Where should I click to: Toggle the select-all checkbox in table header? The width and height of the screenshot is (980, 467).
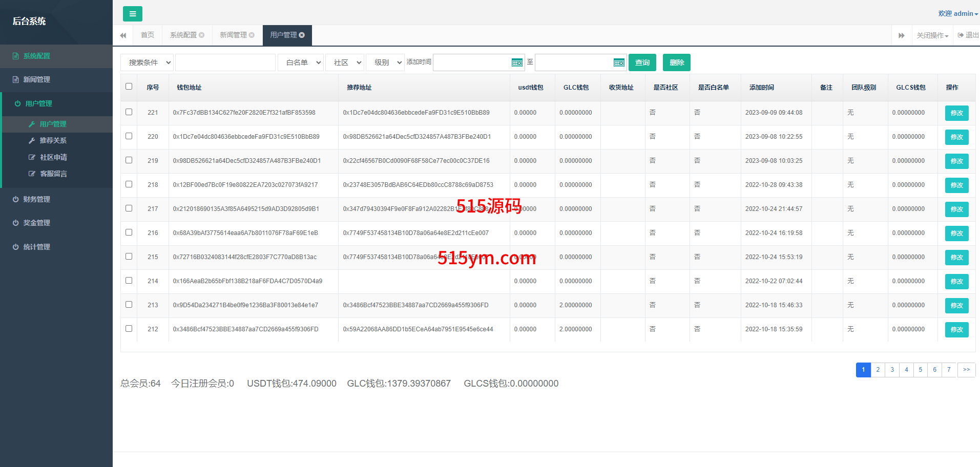click(x=129, y=87)
